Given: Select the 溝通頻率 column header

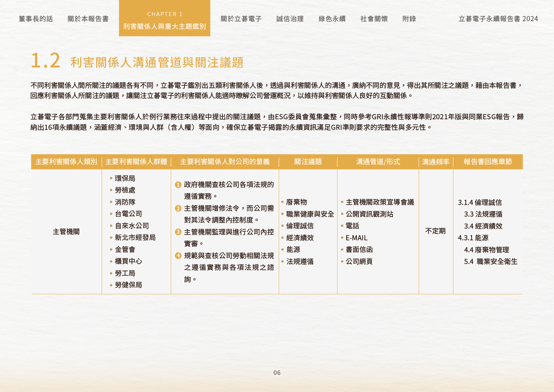Looking at the screenshot, I should (436, 162).
